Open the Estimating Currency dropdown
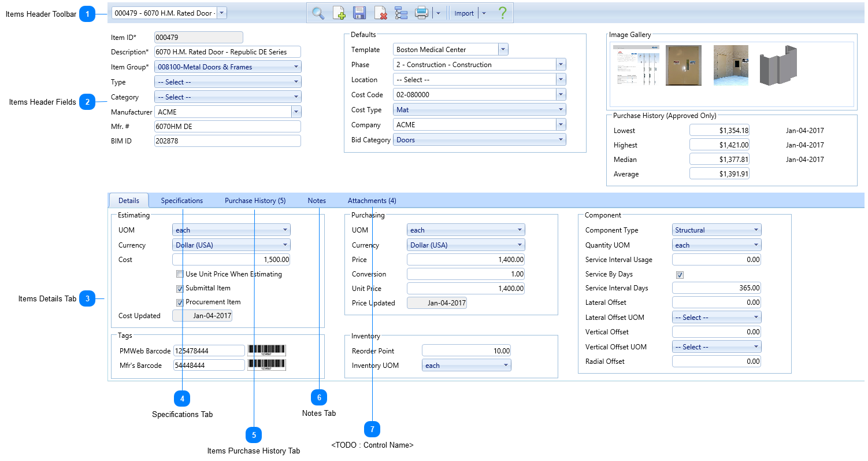The image size is (868, 461). [x=231, y=245]
